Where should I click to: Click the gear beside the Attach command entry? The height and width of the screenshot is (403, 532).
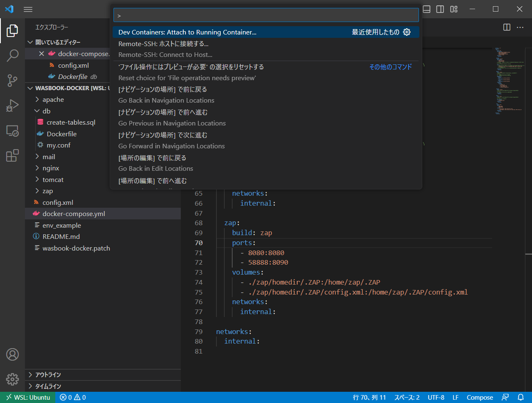pos(406,32)
